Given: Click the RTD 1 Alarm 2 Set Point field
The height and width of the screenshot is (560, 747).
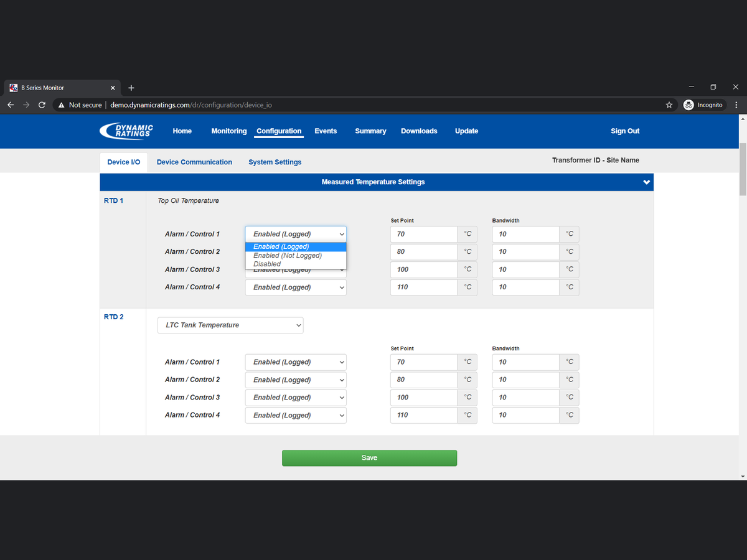Looking at the screenshot, I should 424,252.
